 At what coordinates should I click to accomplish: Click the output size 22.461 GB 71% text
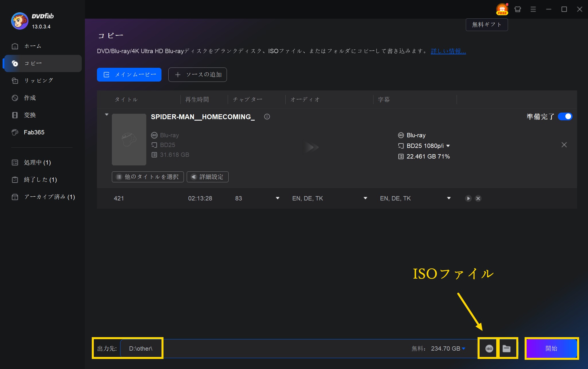pyautogui.click(x=428, y=157)
